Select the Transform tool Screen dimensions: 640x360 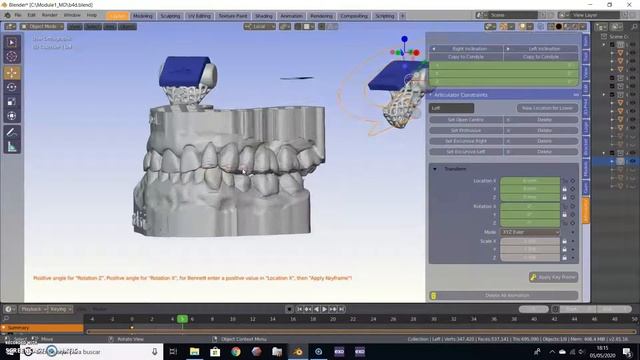pos(12,116)
